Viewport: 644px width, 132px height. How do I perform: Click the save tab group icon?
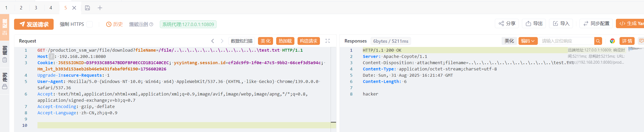tap(87, 8)
